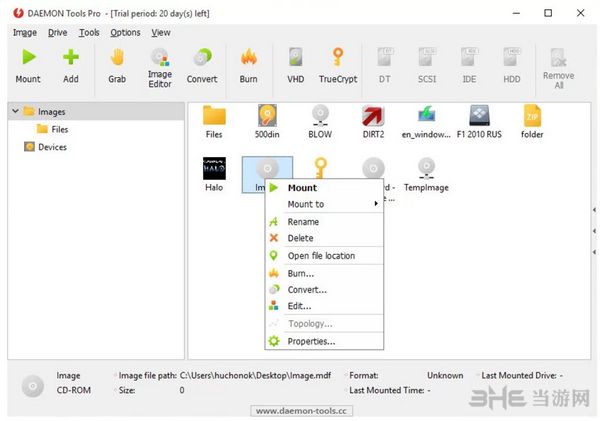Open the Convert image tool

(x=202, y=67)
